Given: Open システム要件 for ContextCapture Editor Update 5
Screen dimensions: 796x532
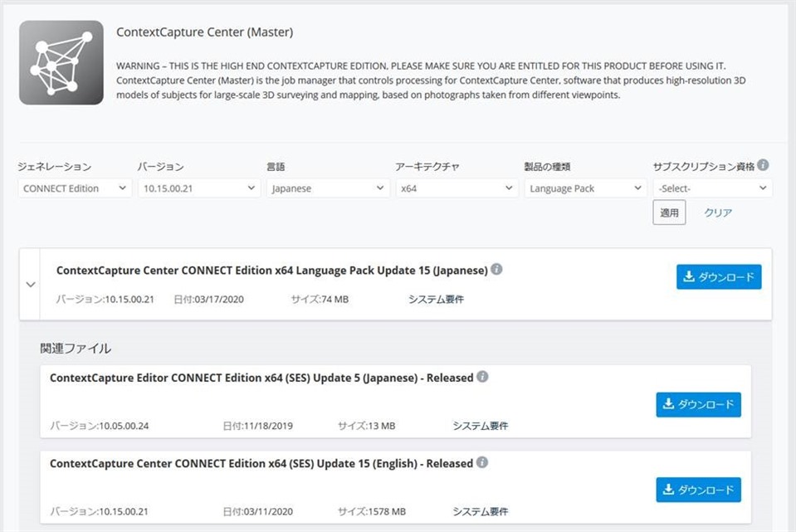Looking at the screenshot, I should [x=481, y=426].
